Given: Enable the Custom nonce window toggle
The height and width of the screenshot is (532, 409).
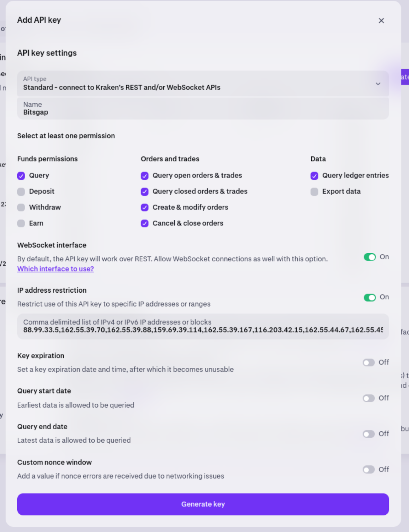Looking at the screenshot, I should [x=369, y=469].
